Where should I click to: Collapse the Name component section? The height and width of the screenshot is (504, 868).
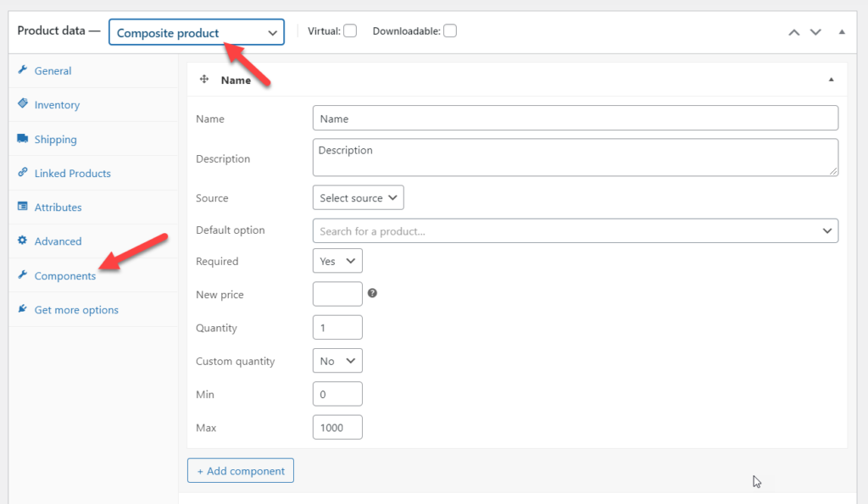coord(831,80)
